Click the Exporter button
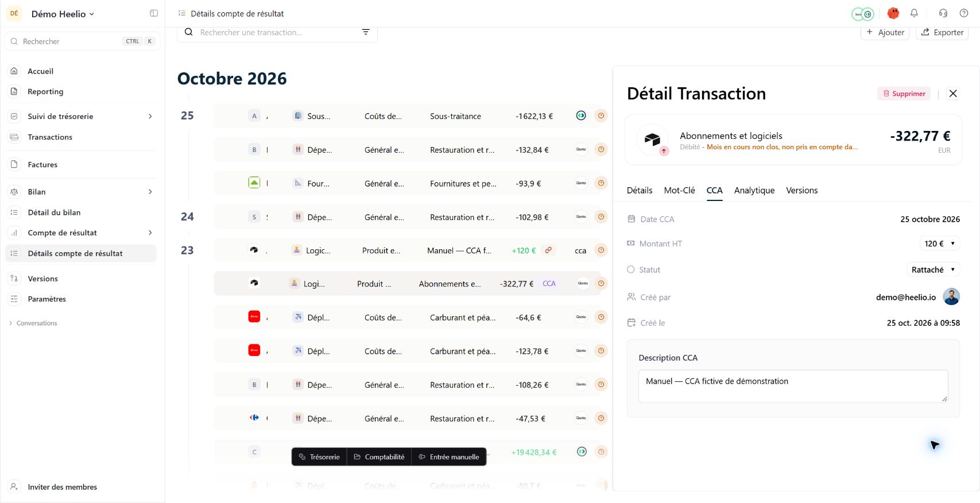The height and width of the screenshot is (503, 980). [942, 33]
